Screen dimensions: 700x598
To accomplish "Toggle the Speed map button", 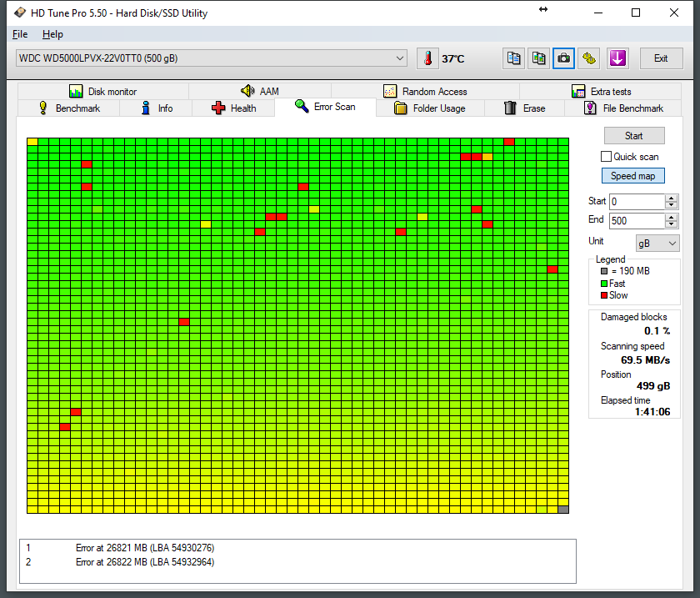I will (632, 176).
